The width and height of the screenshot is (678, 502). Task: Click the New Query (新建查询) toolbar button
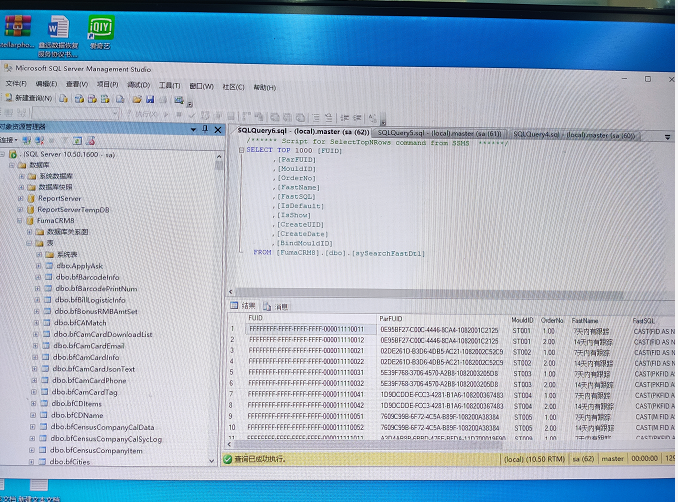pos(28,99)
